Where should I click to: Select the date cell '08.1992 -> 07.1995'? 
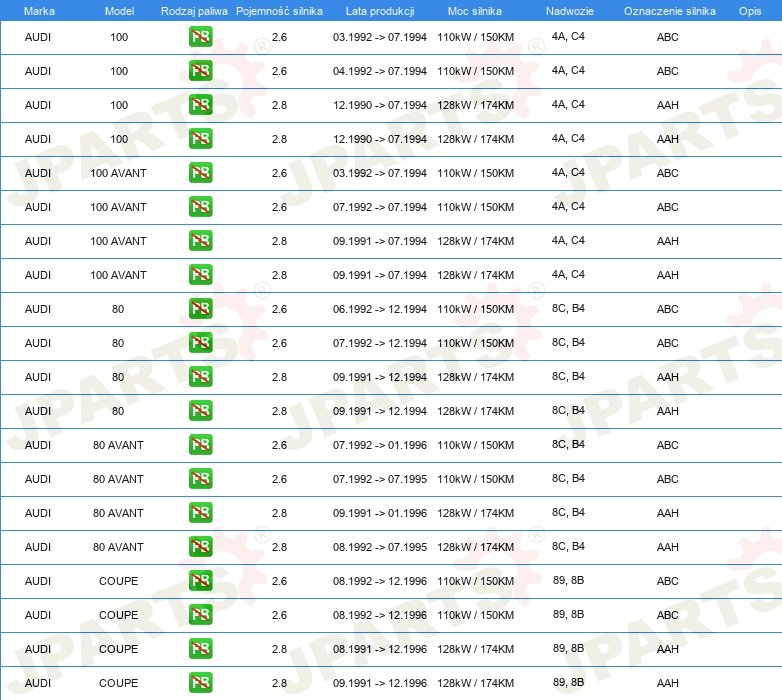click(380, 547)
